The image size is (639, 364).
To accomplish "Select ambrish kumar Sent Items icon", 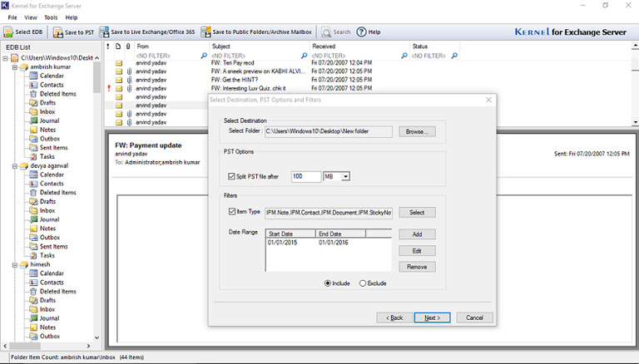I will coord(33,147).
